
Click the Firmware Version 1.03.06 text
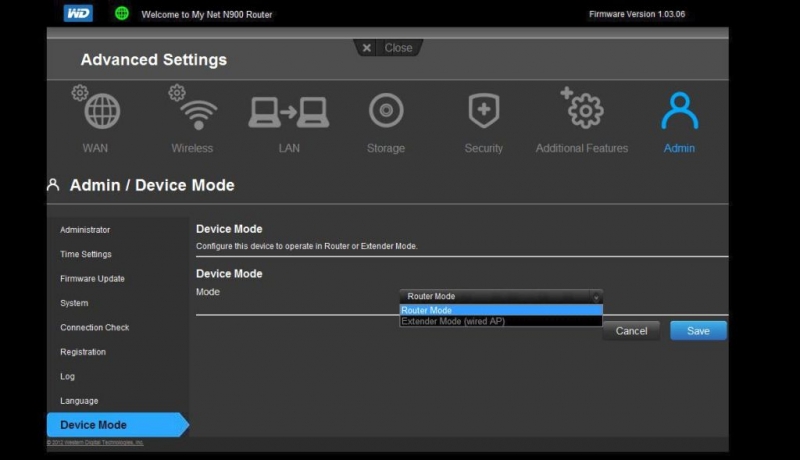pos(637,14)
